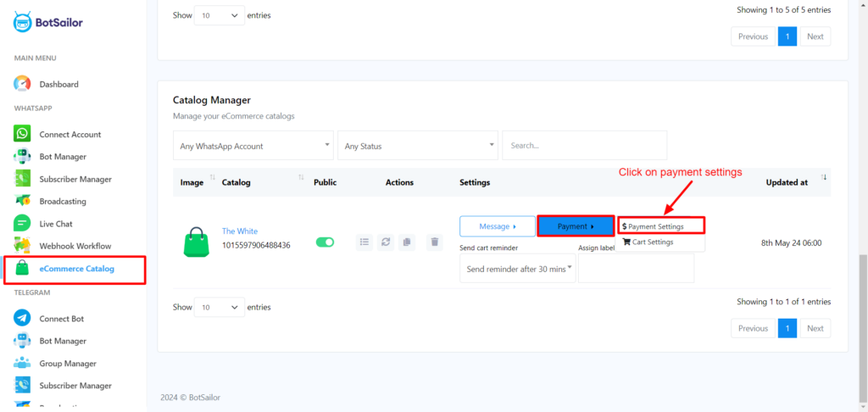The width and height of the screenshot is (868, 412).
Task: Open Any WhatsApp Account filter dropdown
Action: click(x=253, y=146)
